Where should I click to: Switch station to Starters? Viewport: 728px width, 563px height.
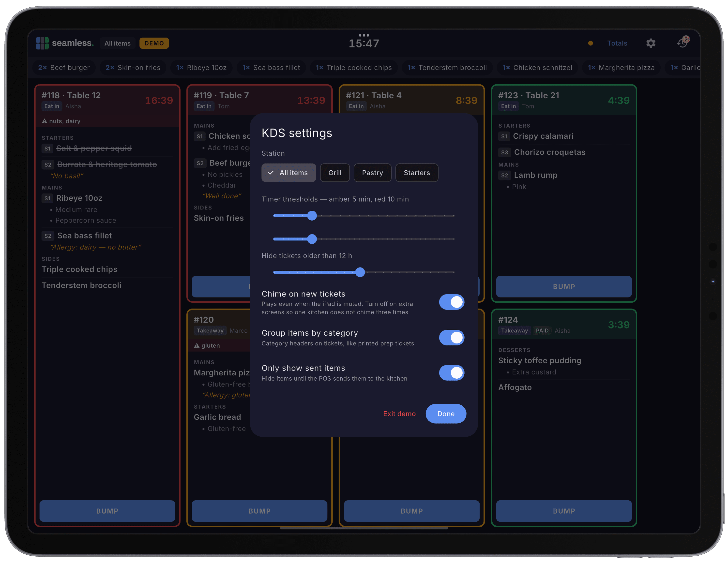point(417,173)
